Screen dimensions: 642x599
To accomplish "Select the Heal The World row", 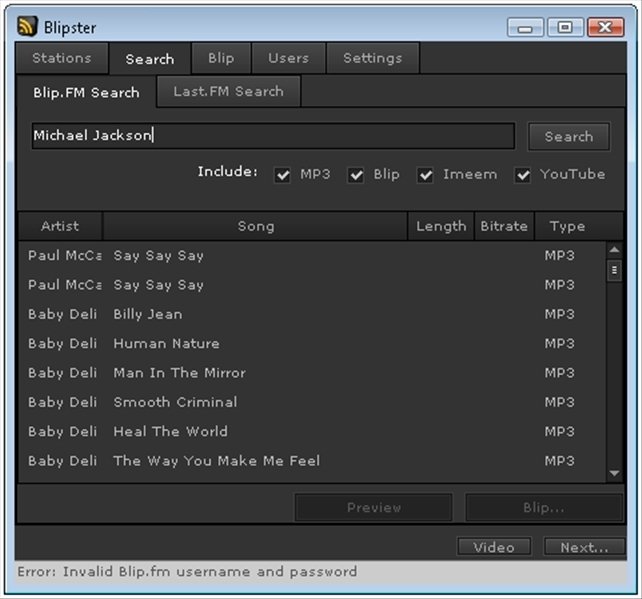I will click(312, 432).
